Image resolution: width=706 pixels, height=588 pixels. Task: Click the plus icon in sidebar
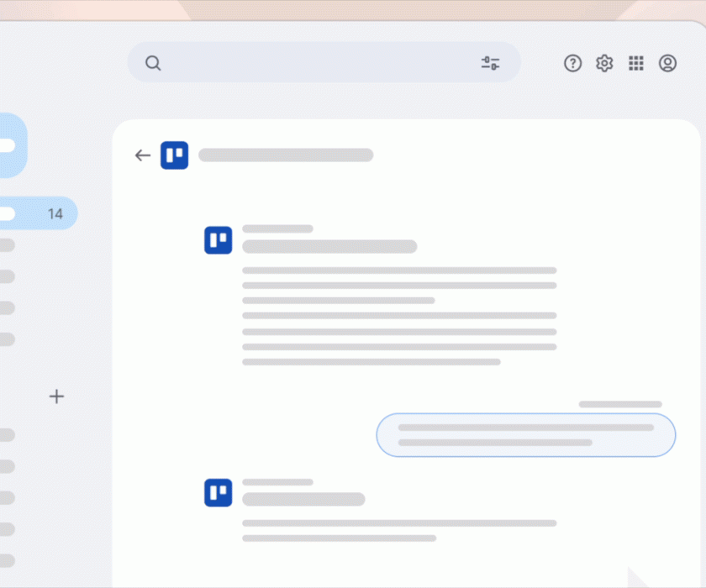[x=56, y=396]
